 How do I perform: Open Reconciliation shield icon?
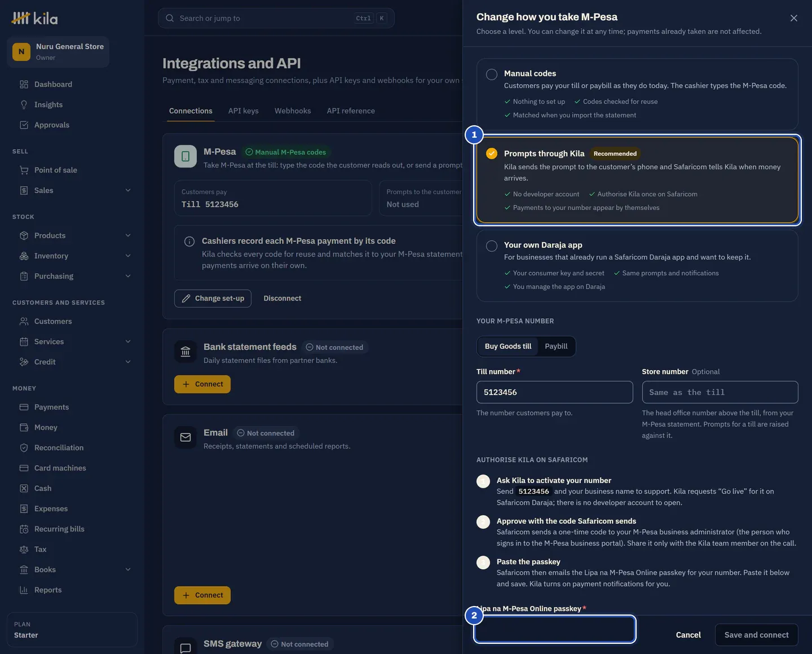click(24, 447)
